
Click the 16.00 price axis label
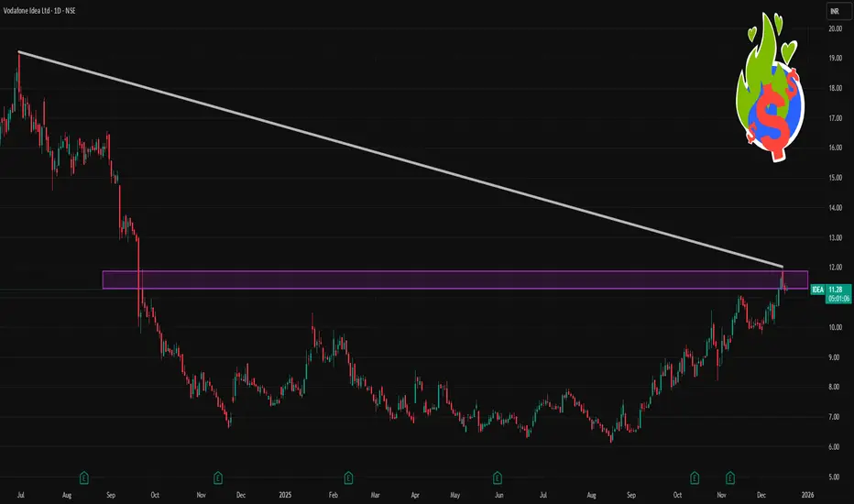[835, 148]
